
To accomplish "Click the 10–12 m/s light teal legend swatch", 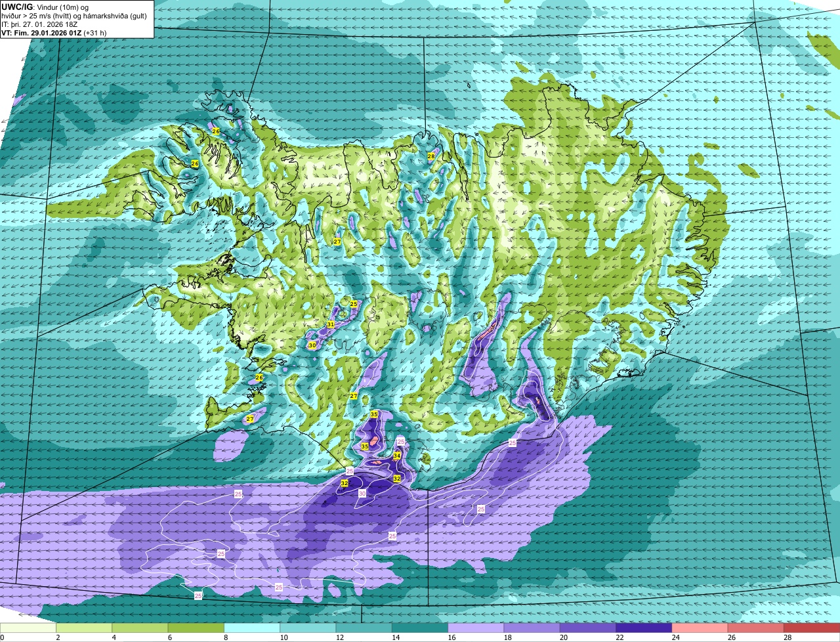I will [x=308, y=628].
